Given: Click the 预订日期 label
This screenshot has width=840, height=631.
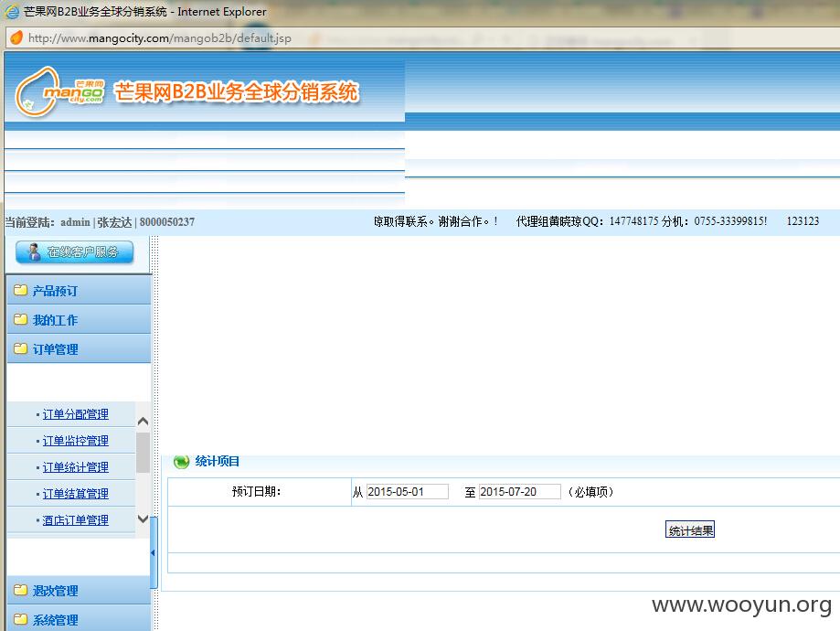Looking at the screenshot, I should 257,492.
